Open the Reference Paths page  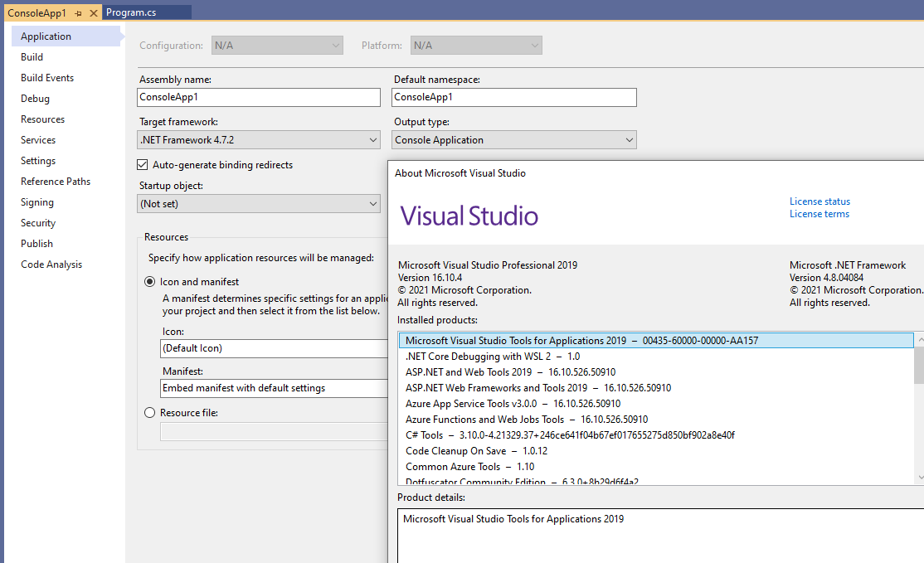[56, 182]
